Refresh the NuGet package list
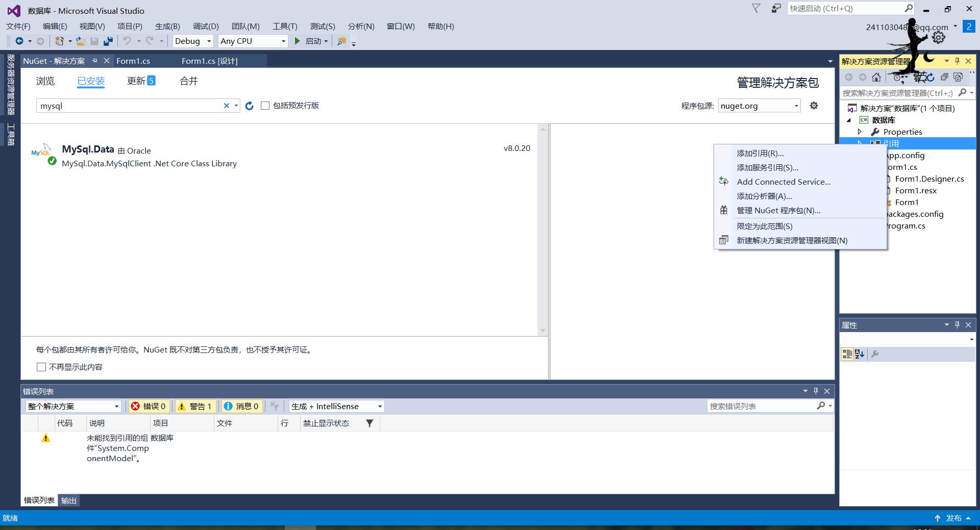Image resolution: width=980 pixels, height=530 pixels. [249, 106]
